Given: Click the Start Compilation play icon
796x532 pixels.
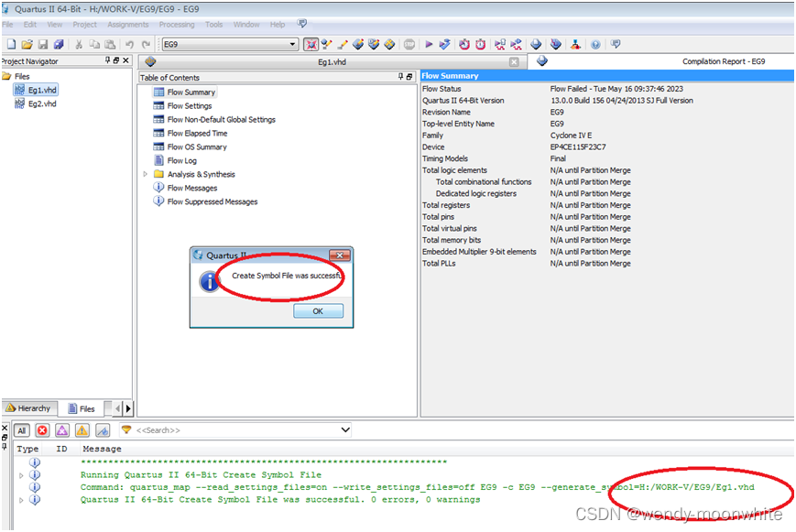Looking at the screenshot, I should [429, 45].
